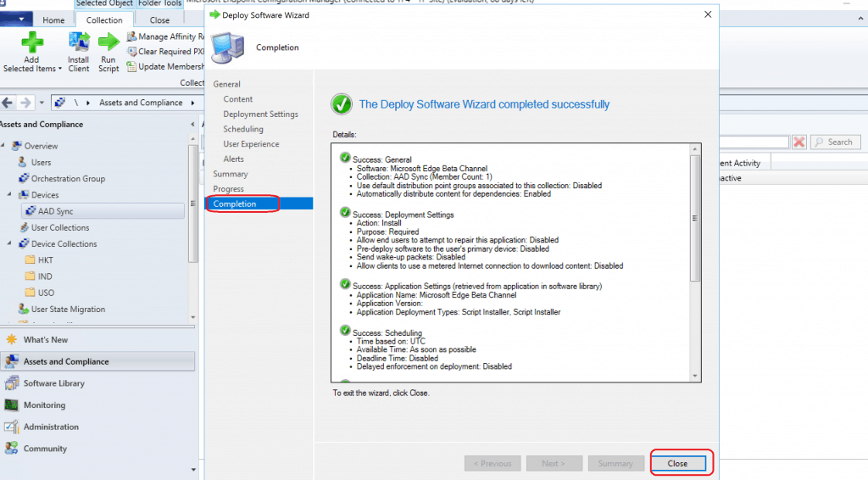This screenshot has width=868, height=480.
Task: Select Users in the navigation tree
Action: (x=41, y=162)
